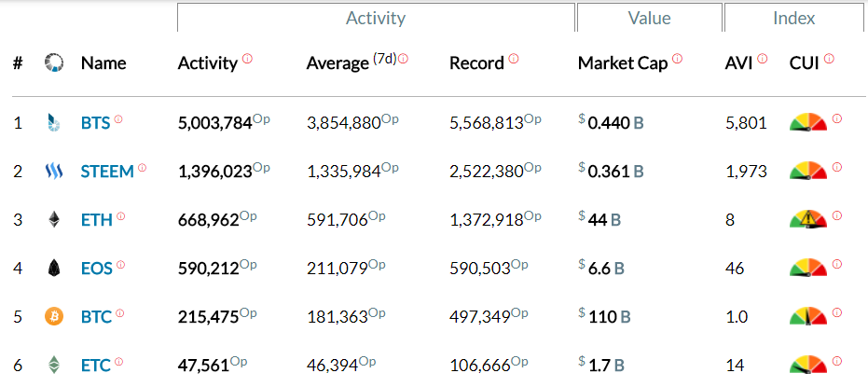Click the ETH CUI warning gauge icon
The width and height of the screenshot is (868, 387).
point(807,220)
